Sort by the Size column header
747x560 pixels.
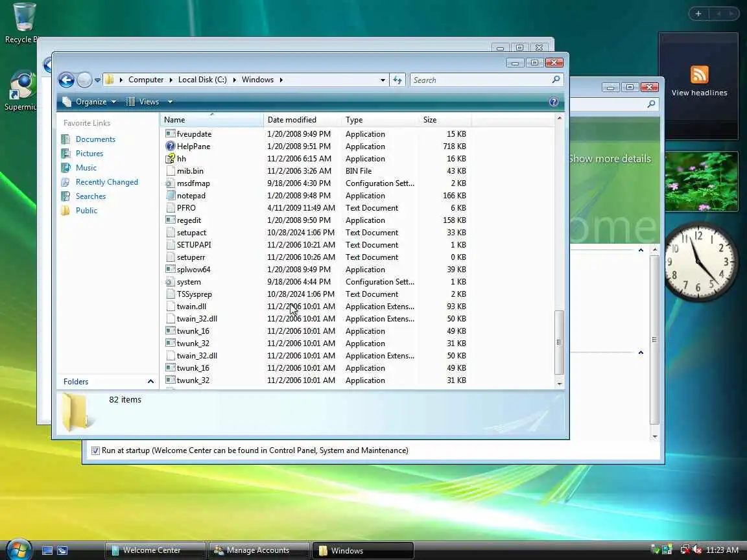pyautogui.click(x=445, y=120)
